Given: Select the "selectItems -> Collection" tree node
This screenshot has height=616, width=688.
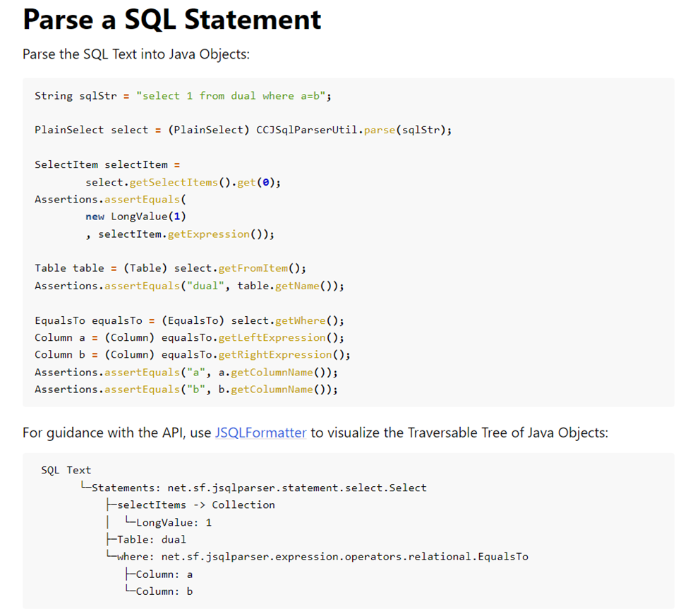Looking at the screenshot, I should tap(195, 505).
